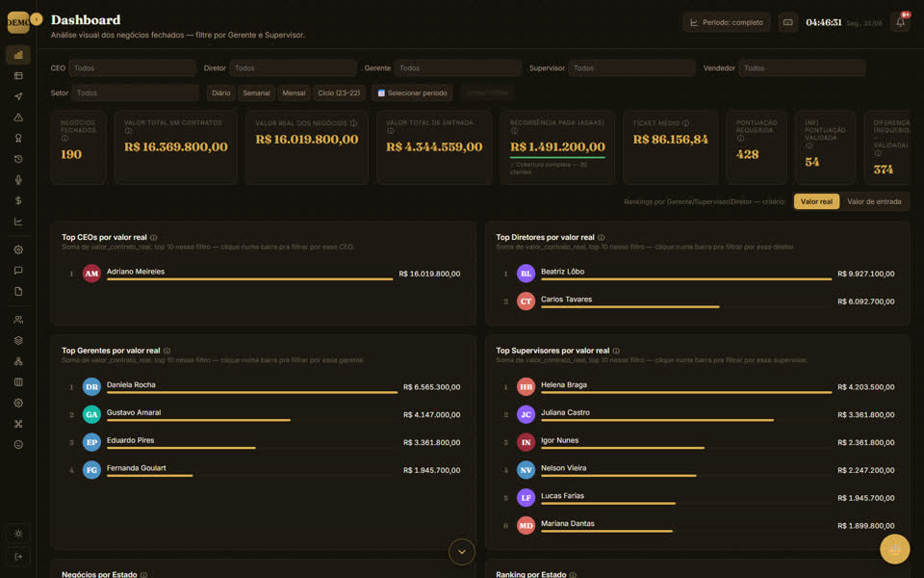Open the hierarchy network icon in sidebar
Image resolution: width=924 pixels, height=578 pixels.
tap(18, 361)
